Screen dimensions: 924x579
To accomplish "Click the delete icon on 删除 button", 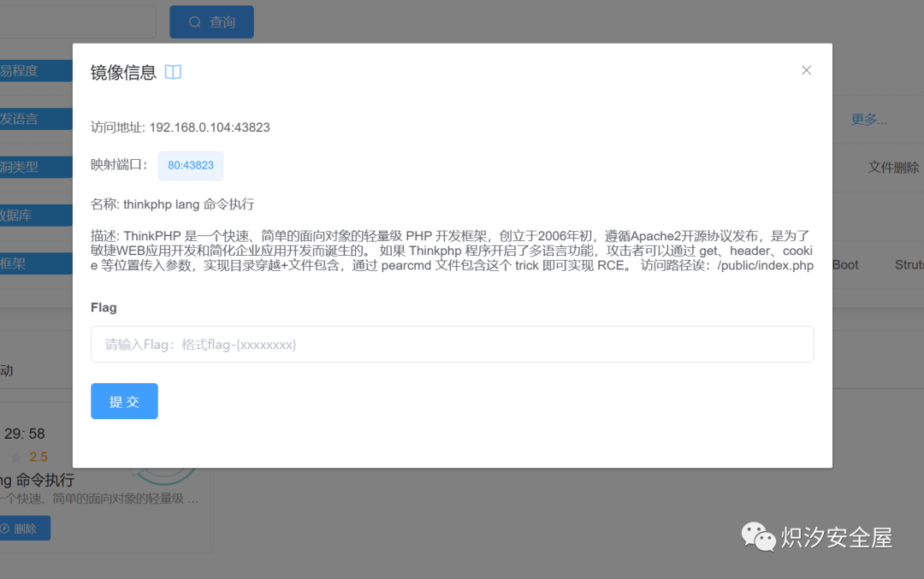I will point(5,529).
